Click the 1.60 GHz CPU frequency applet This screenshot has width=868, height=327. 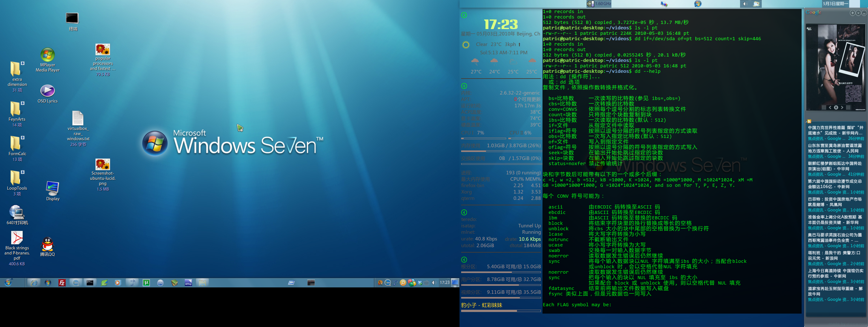[x=599, y=4]
